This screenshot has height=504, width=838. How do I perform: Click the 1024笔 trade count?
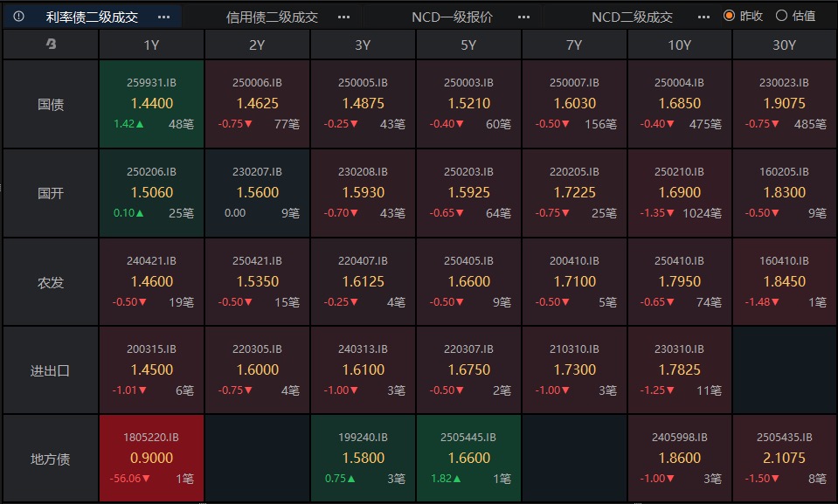[x=702, y=213]
